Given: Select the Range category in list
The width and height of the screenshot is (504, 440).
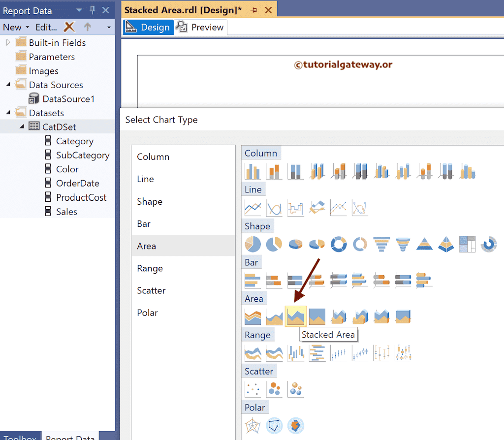Looking at the screenshot, I should click(x=183, y=268).
